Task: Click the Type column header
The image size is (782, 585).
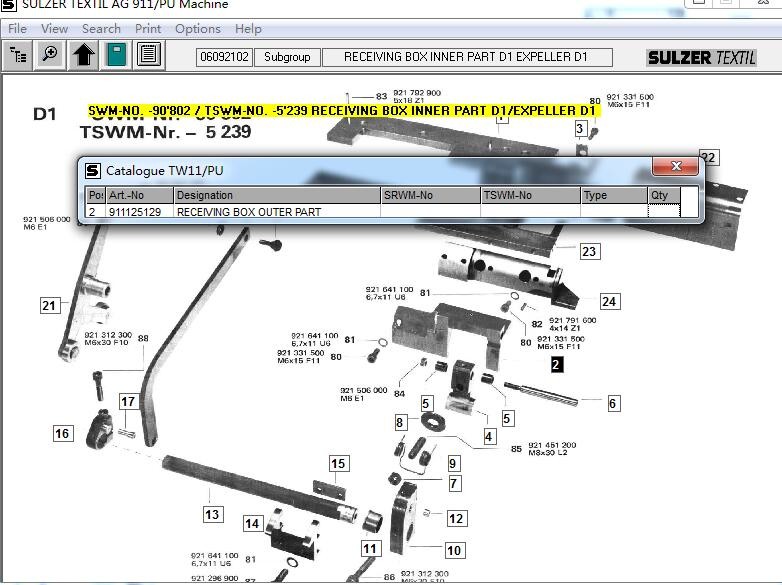Action: pyautogui.click(x=614, y=195)
